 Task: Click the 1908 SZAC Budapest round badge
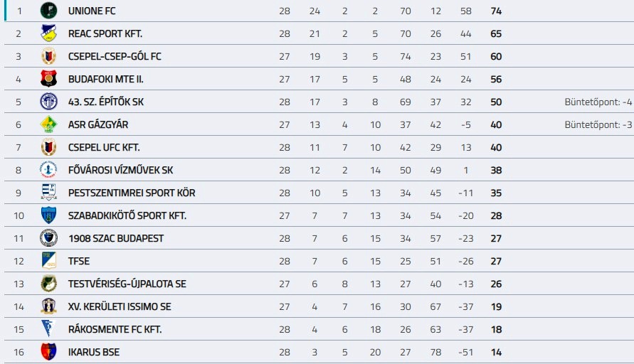pyautogui.click(x=48, y=238)
